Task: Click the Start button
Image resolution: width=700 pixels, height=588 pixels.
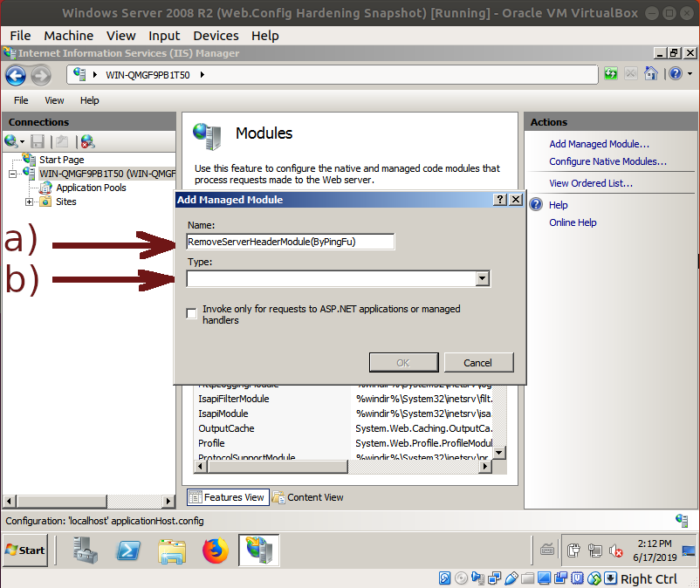Action: coord(25,550)
